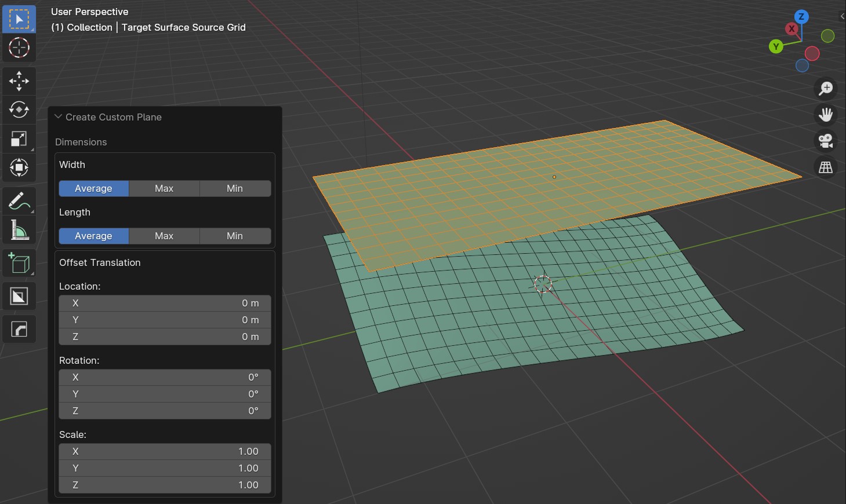The width and height of the screenshot is (846, 504).
Task: Choose the Move tool
Action: 19,81
